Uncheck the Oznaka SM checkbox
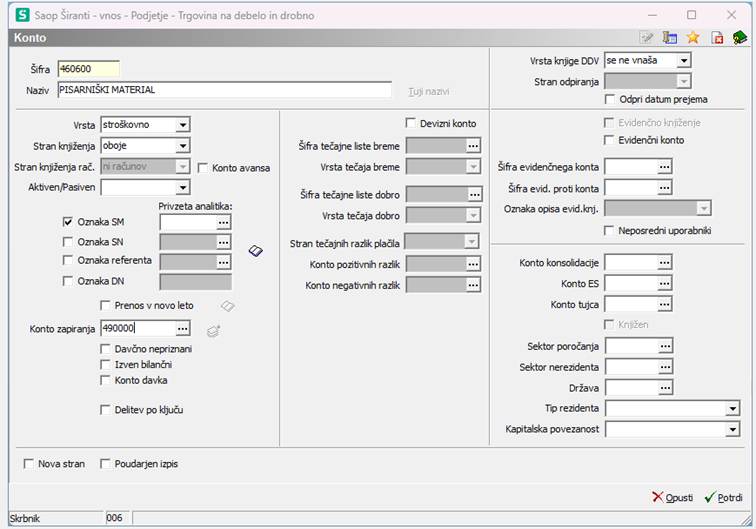The height and width of the screenshot is (529, 756). (68, 222)
